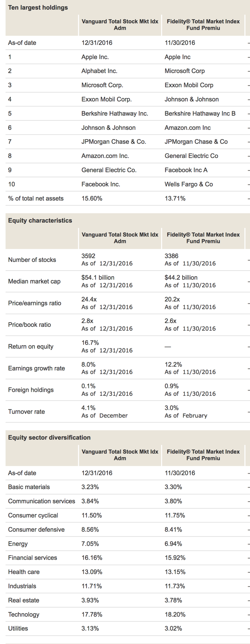Click "Apple Inc" in the Fidelity column
The image size is (250, 644).
point(178,57)
